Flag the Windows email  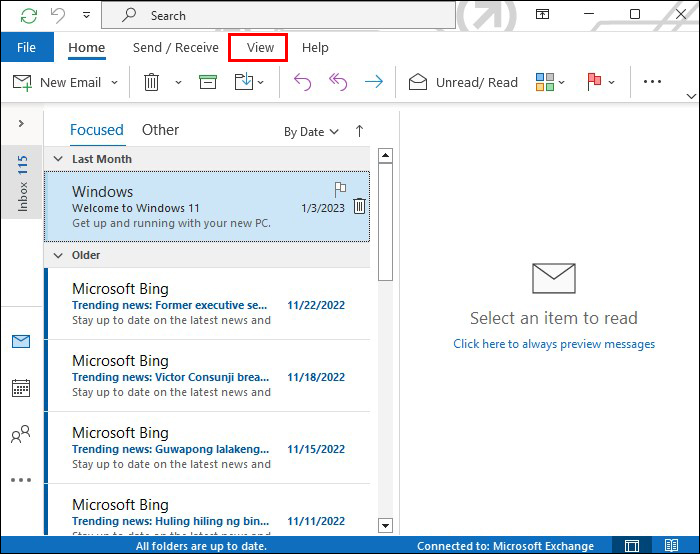pos(340,189)
